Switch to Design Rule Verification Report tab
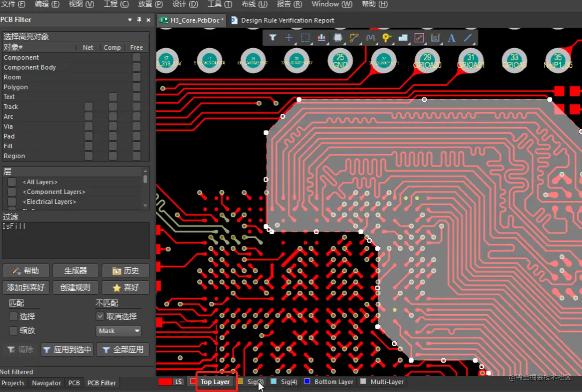 (x=287, y=20)
